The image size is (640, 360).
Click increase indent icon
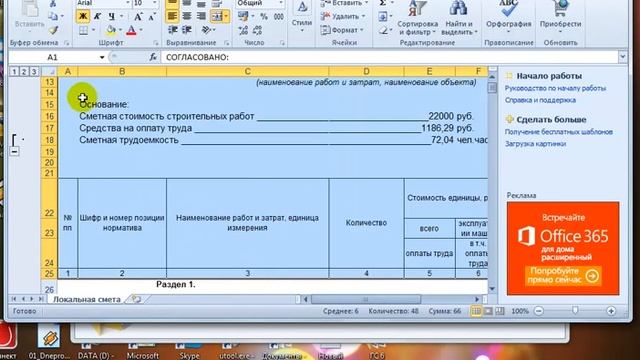point(187,30)
